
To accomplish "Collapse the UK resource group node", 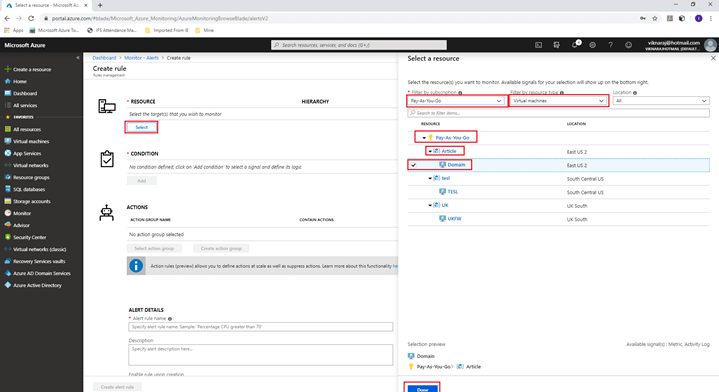I will [x=430, y=205].
